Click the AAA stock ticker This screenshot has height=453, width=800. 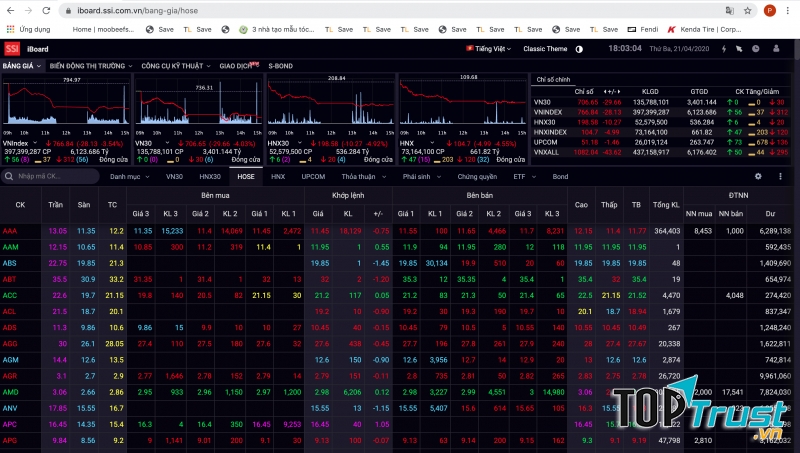click(10, 231)
